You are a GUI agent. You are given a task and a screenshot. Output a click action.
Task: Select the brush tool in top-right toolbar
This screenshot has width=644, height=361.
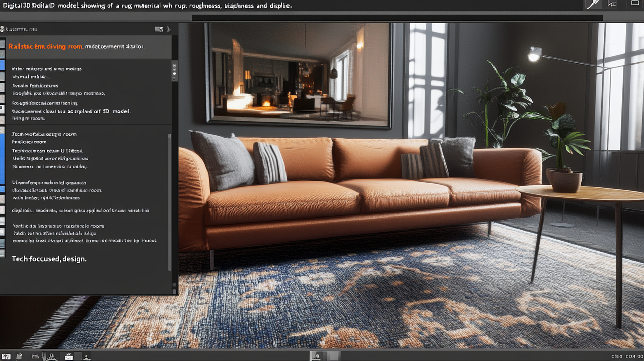coord(593,4)
